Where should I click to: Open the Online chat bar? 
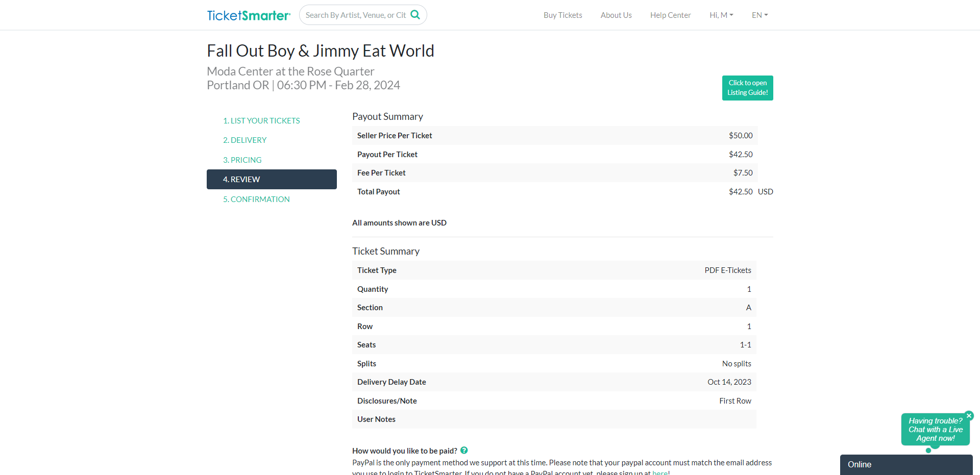(906, 464)
